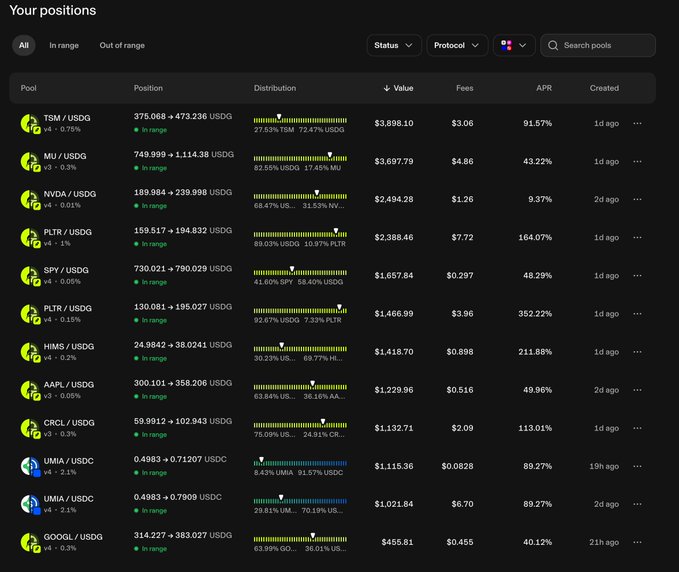Open the network selector dropdown
Viewport: 679px width, 572px height.
pos(514,45)
